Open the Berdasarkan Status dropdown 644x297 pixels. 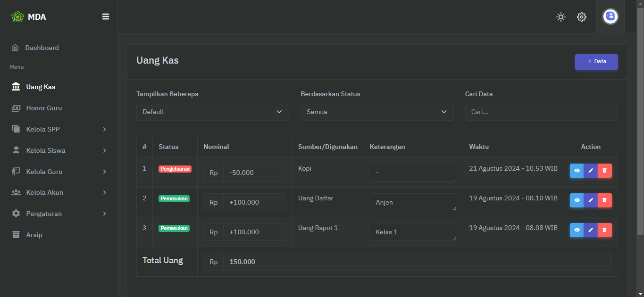376,112
